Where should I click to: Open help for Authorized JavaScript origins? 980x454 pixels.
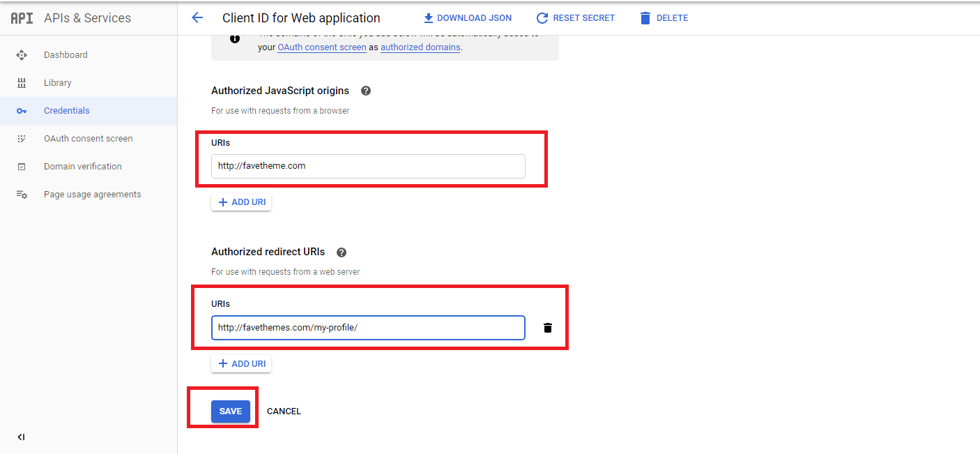point(366,91)
